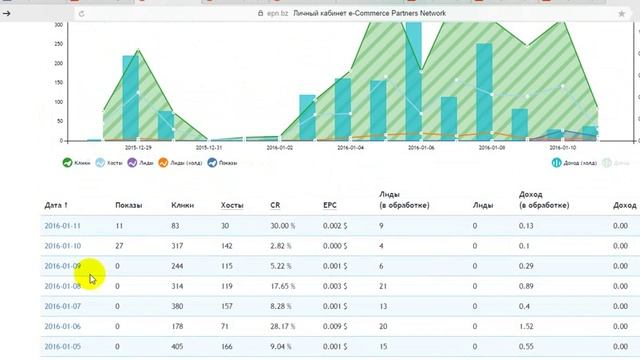Click the 17.65 % CR value
Image resolution: width=640 pixels, height=360 pixels.
coord(282,286)
